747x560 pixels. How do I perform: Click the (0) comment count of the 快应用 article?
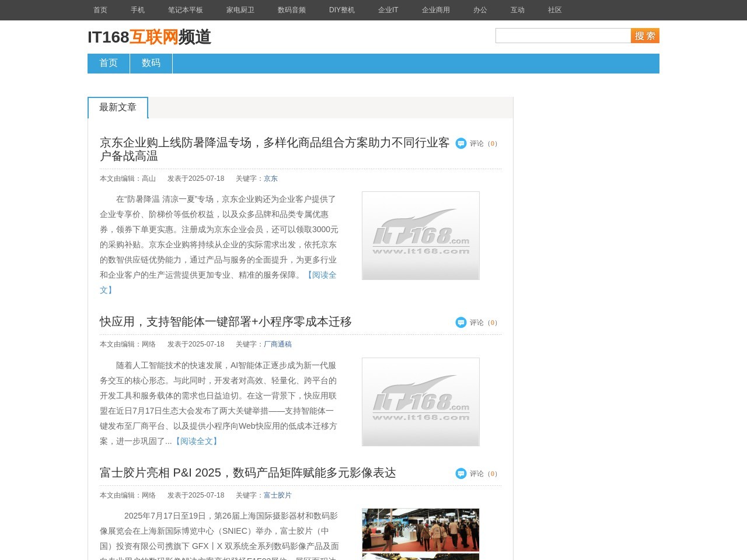(493, 322)
